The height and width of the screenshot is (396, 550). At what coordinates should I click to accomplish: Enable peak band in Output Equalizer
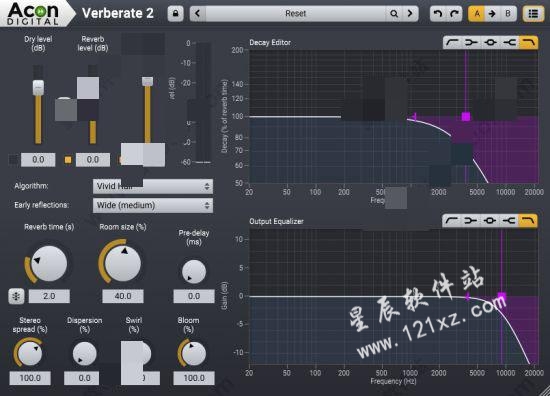(490, 221)
